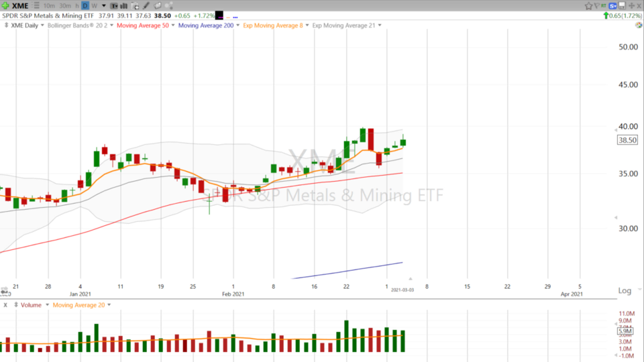The width and height of the screenshot is (644, 362).
Task: Click Exp Moving Average 21 label
Action: [343, 25]
